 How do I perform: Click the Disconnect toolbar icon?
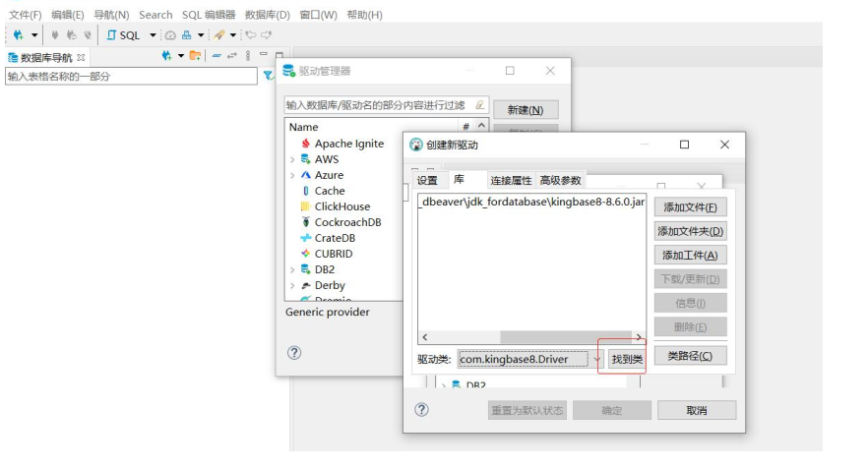[x=88, y=34]
